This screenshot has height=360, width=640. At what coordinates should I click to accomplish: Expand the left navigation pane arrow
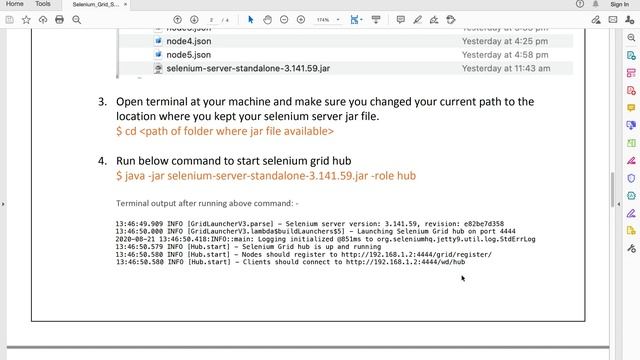[x=3, y=203]
